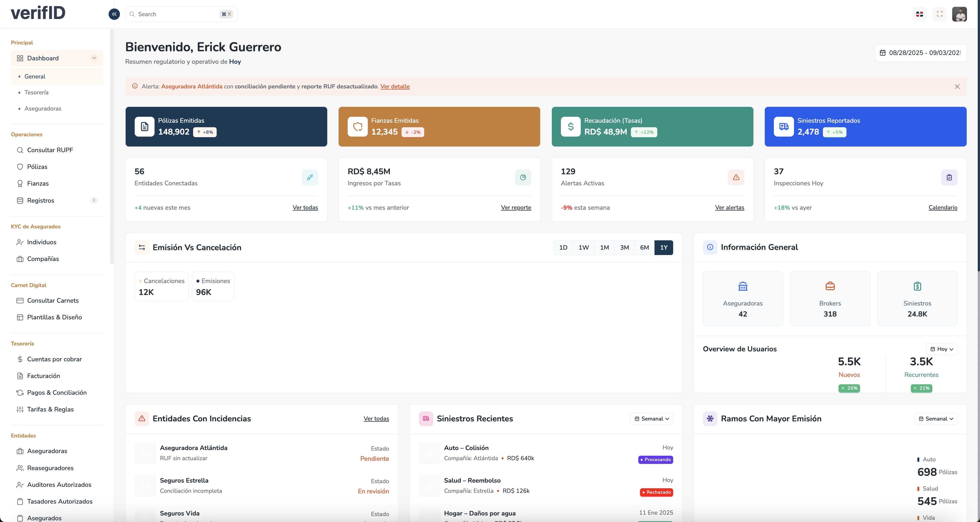Click the Pólizas Emitidas document icon
This screenshot has width=980, height=522.
(x=145, y=127)
